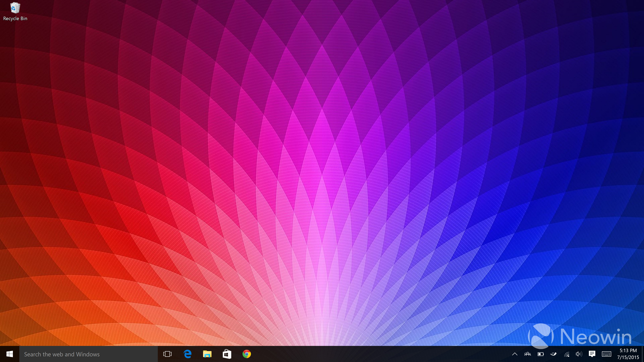This screenshot has height=362, width=644.
Task: Open the Wi-Fi network flyout
Action: pos(567,354)
